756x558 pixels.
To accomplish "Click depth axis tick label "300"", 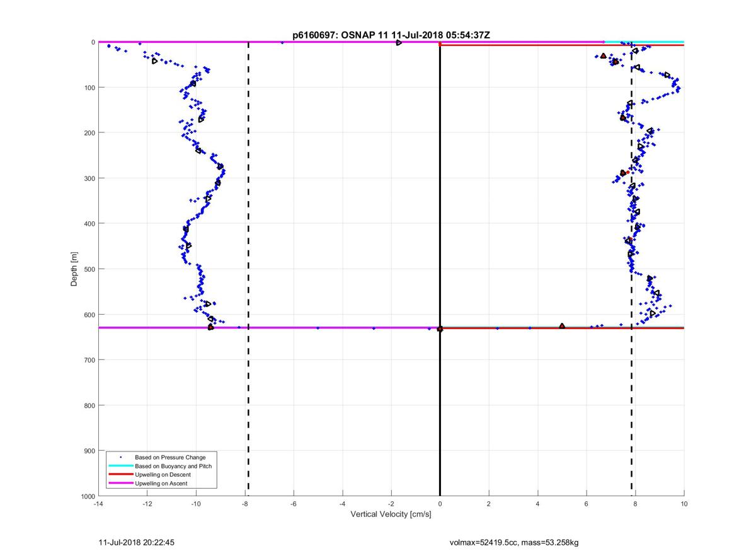I will click(x=89, y=178).
